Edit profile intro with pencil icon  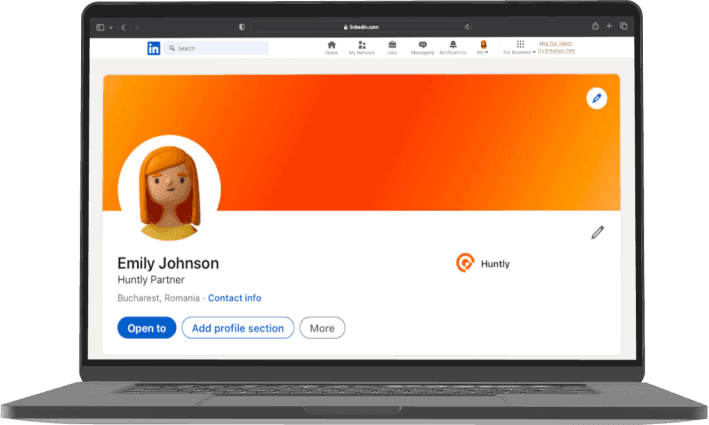[x=597, y=232]
